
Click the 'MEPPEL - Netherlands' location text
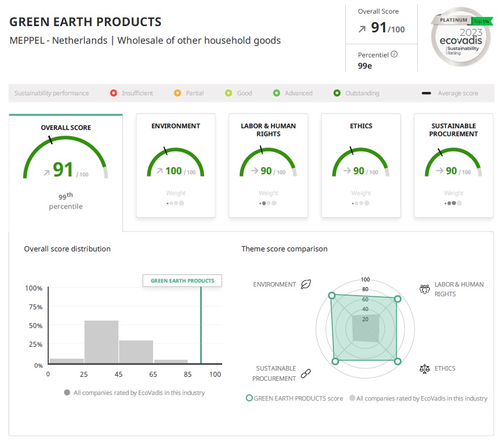click(58, 40)
